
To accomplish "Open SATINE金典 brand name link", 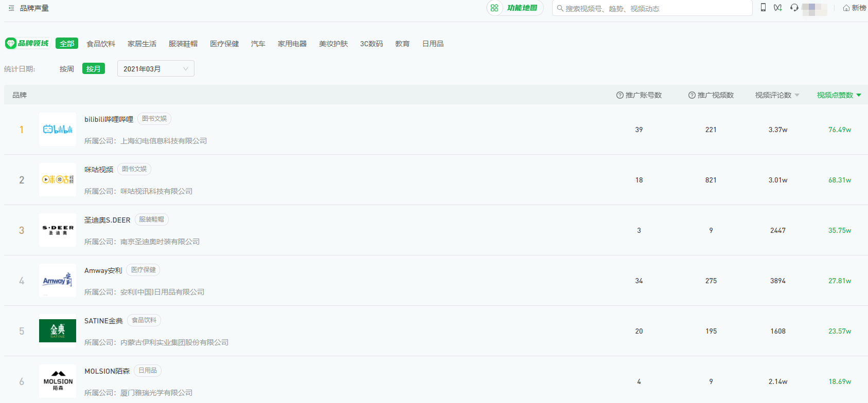I will (103, 321).
